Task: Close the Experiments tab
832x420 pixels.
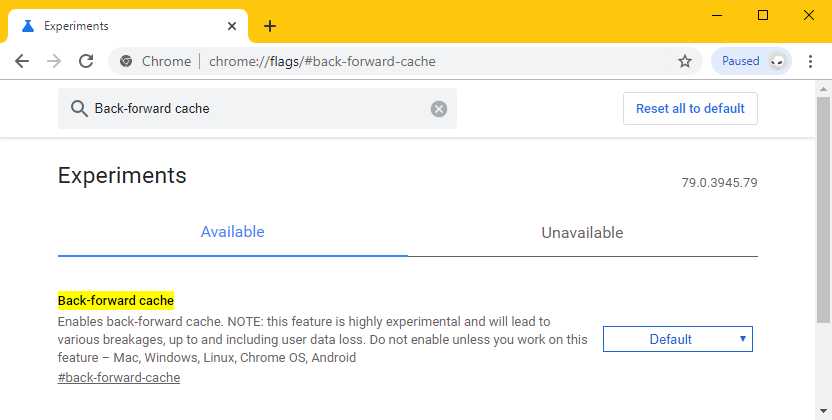Action: click(x=232, y=26)
